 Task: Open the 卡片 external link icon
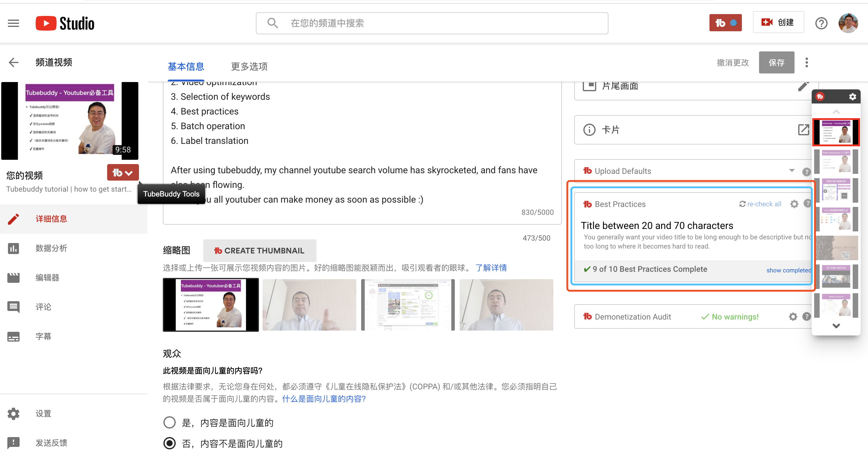[803, 129]
